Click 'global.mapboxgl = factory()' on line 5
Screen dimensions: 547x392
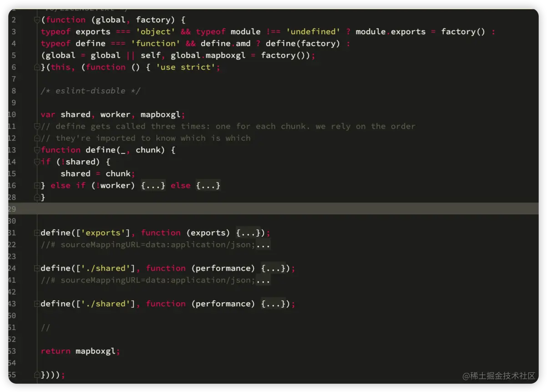click(x=240, y=55)
